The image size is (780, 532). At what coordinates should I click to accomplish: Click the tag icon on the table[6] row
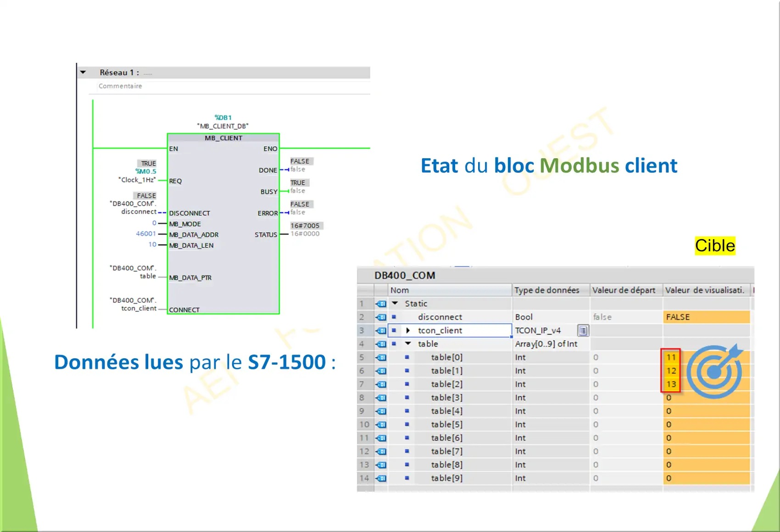tap(381, 438)
